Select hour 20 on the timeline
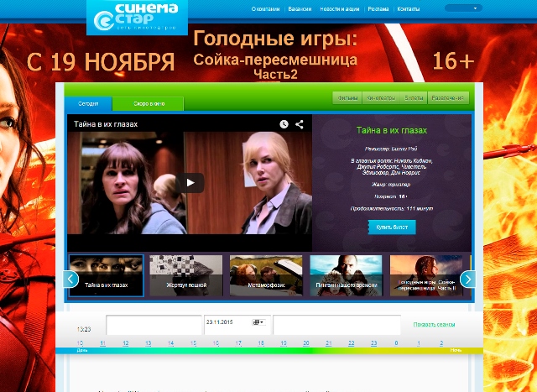 [x=306, y=343]
